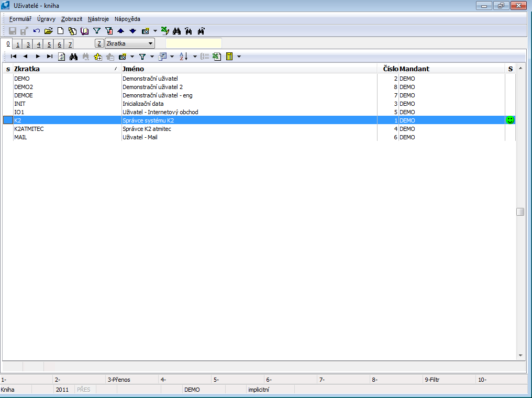
Task: Open the Nápověda menu
Action: click(x=127, y=19)
